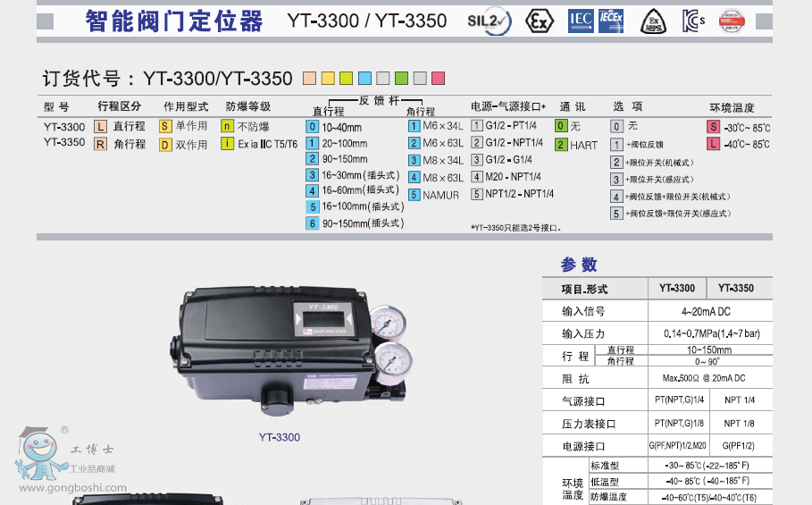
Task: Click the peach order-code square
Action: click(310, 79)
